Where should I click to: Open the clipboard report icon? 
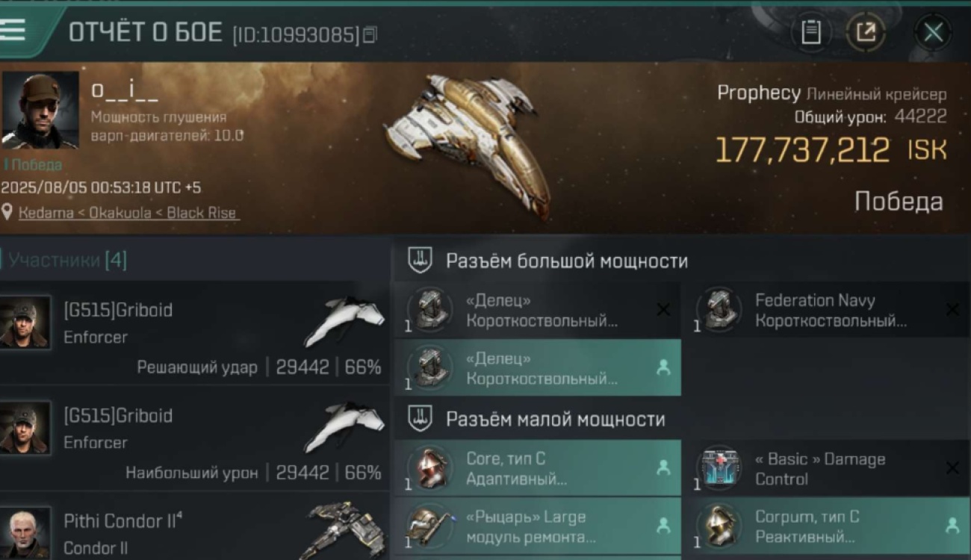pos(811,32)
